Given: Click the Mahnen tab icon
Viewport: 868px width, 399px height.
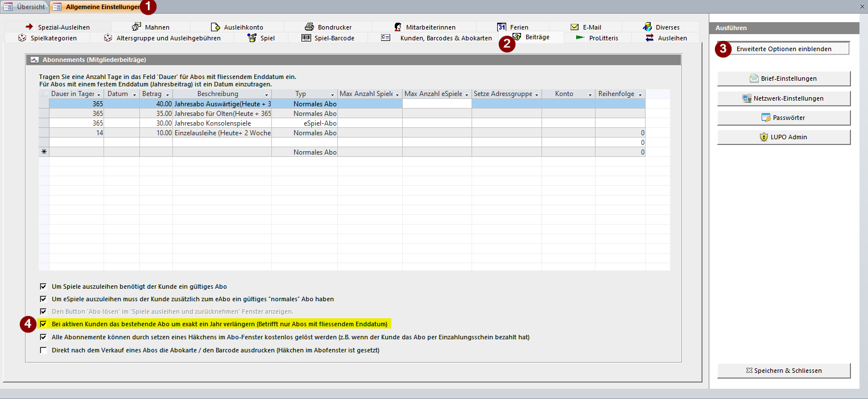Looking at the screenshot, I should [x=136, y=27].
